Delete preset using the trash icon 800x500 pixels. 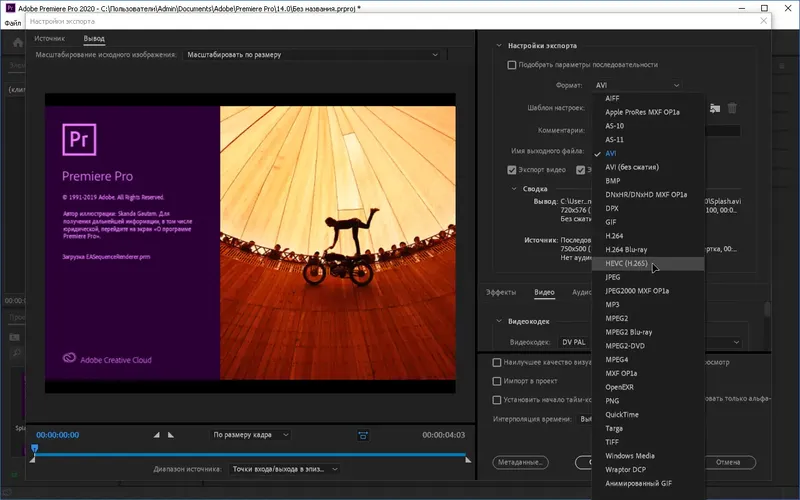(x=732, y=108)
